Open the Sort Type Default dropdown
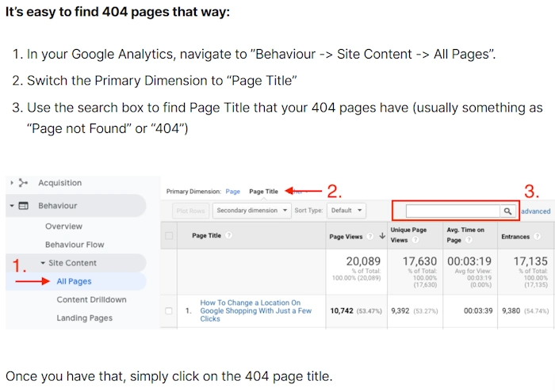This screenshot has height=392, width=555. coord(346,211)
